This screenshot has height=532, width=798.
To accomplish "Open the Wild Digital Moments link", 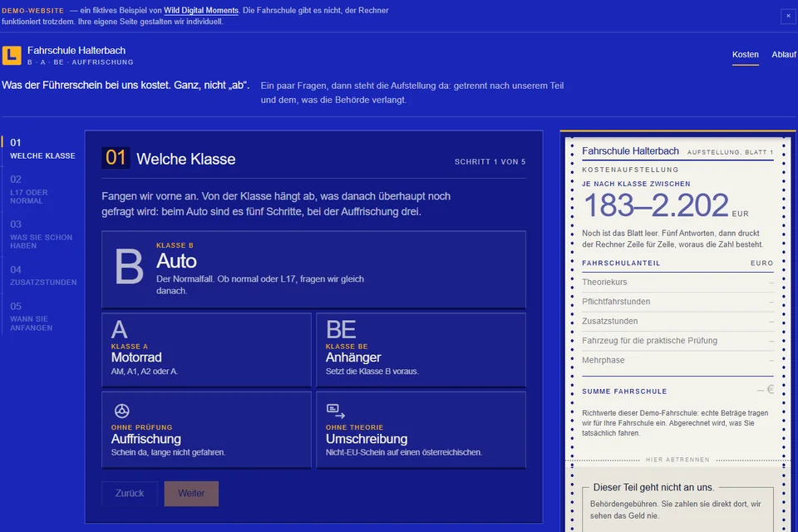I will [x=201, y=10].
